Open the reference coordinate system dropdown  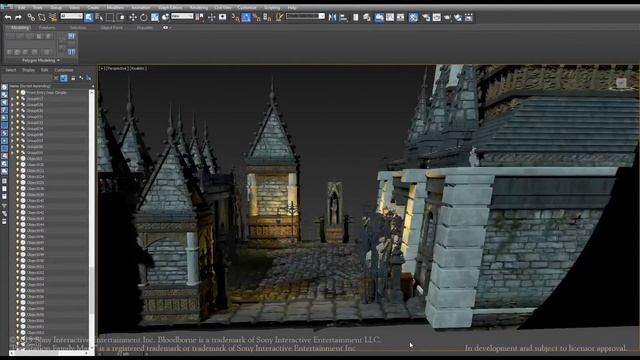pos(182,16)
